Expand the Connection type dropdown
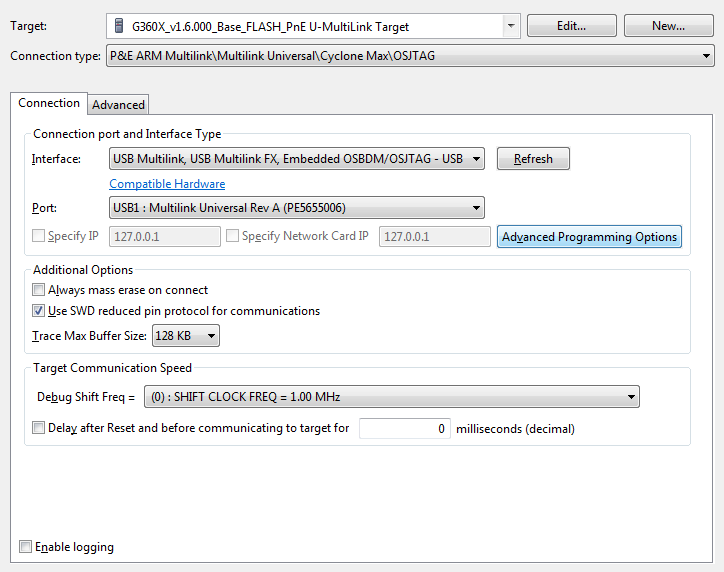Viewport: 724px width, 572px height. click(410, 56)
